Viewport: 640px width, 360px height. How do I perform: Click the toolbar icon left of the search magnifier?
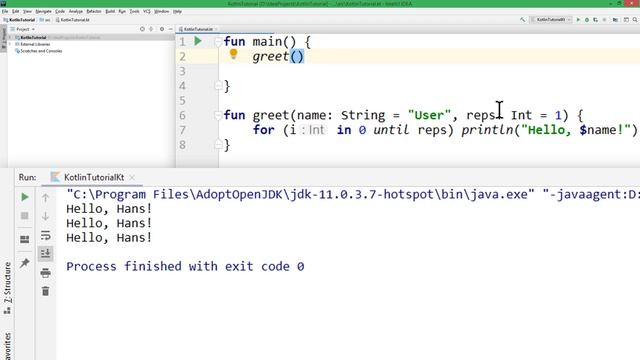(627, 20)
